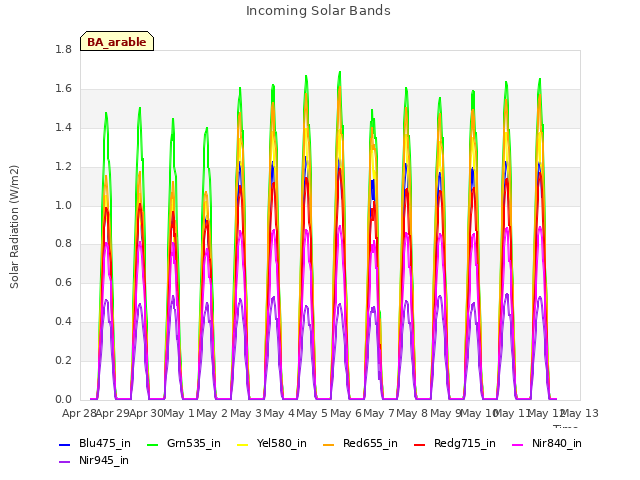Click the May 8 x-axis date label

(412, 413)
